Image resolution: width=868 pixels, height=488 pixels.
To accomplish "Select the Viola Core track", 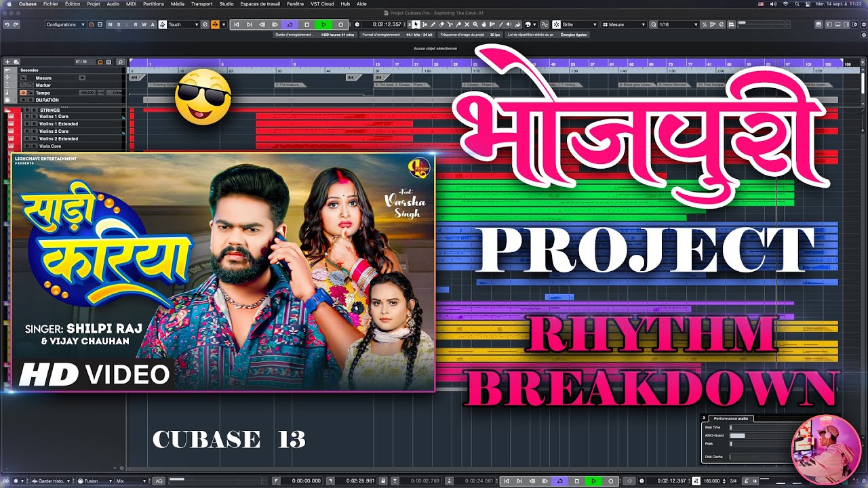I will pyautogui.click(x=50, y=146).
